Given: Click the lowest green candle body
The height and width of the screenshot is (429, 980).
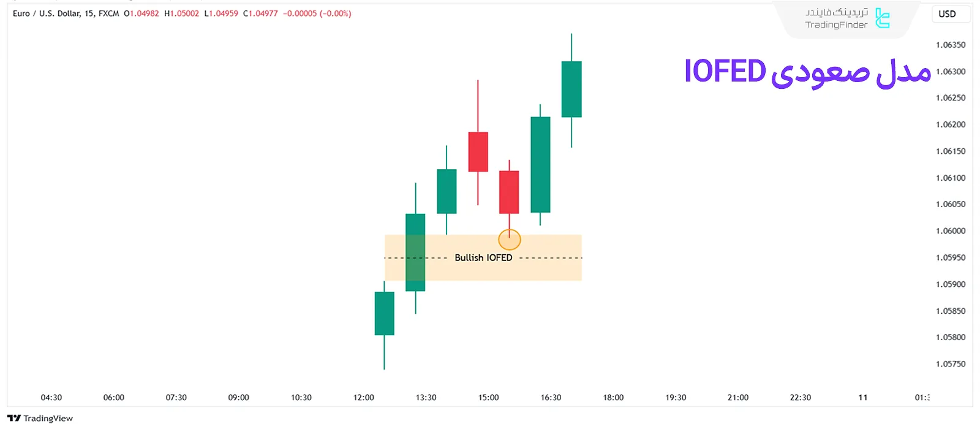Looking at the screenshot, I should [384, 313].
